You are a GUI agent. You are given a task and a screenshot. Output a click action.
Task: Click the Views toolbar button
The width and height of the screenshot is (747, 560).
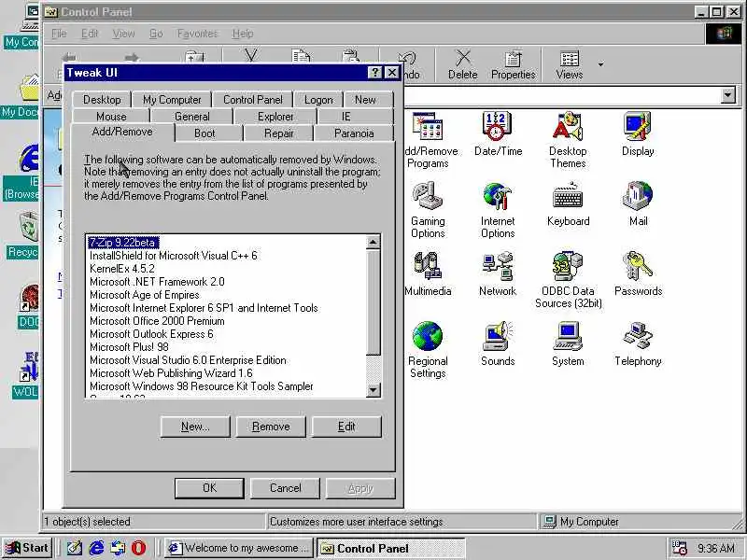[x=570, y=64]
